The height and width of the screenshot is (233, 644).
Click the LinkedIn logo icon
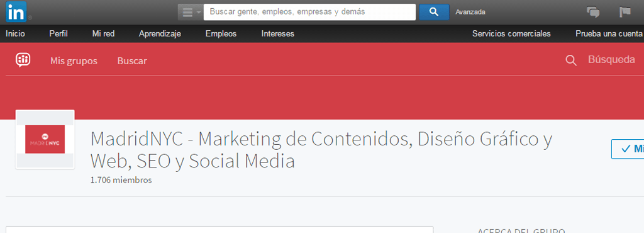tap(16, 11)
